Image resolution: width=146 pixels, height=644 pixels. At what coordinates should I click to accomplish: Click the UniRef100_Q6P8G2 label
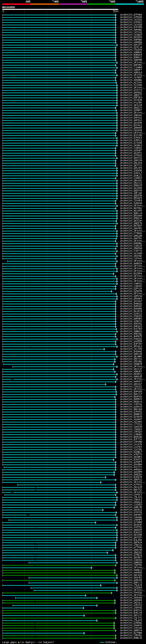tap(131, 93)
